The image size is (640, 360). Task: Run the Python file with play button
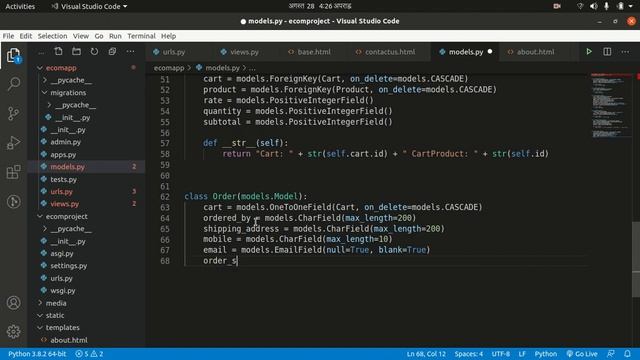[589, 51]
